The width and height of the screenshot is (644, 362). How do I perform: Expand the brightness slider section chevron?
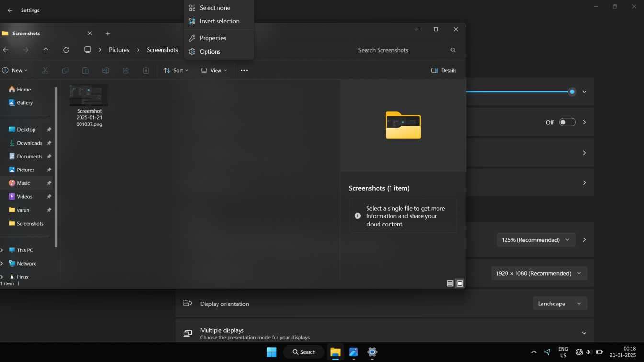pyautogui.click(x=584, y=91)
